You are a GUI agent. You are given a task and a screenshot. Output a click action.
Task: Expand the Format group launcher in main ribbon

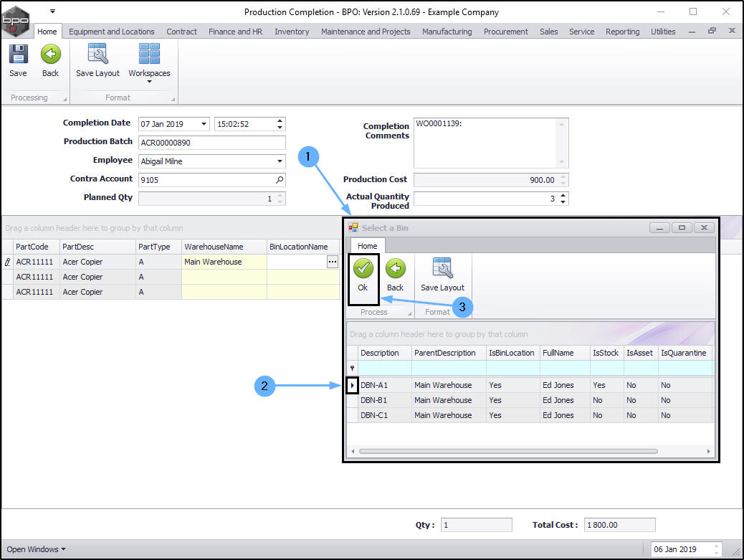coord(173,100)
